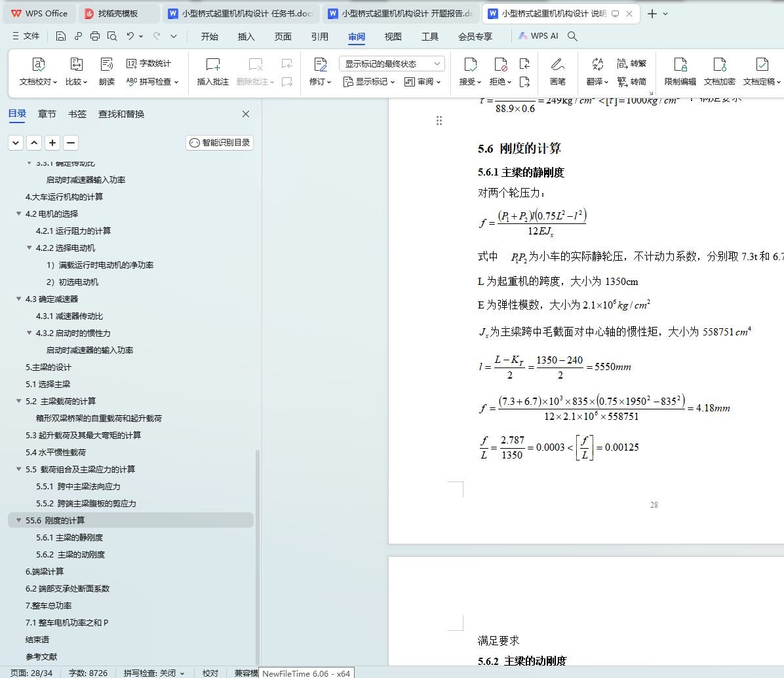Image resolution: width=784 pixels, height=678 pixels.
Task: Collapse outline levels with up chevron
Action: coord(34,143)
